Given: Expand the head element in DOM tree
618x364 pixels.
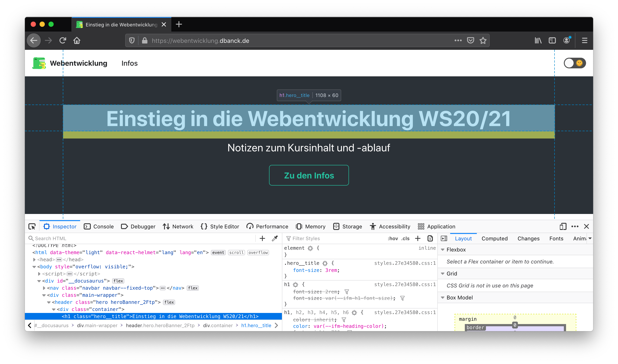Looking at the screenshot, I should click(x=34, y=259).
